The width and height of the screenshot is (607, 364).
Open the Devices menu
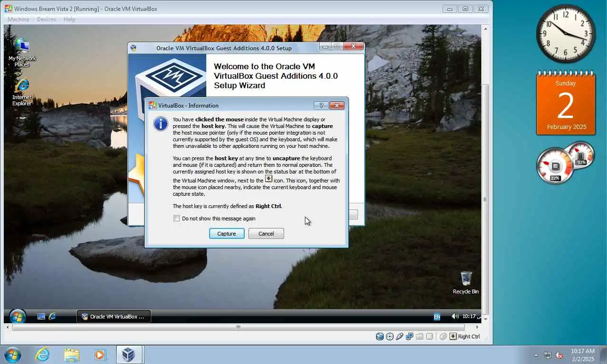coord(46,19)
